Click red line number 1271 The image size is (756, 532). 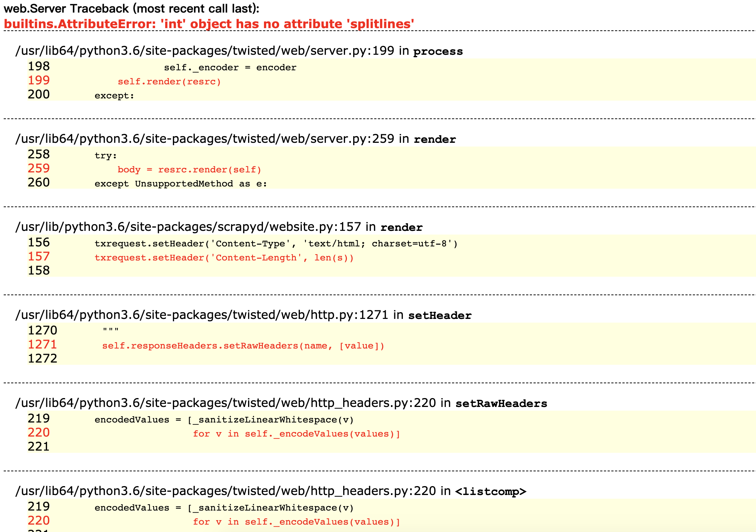pyautogui.click(x=42, y=344)
